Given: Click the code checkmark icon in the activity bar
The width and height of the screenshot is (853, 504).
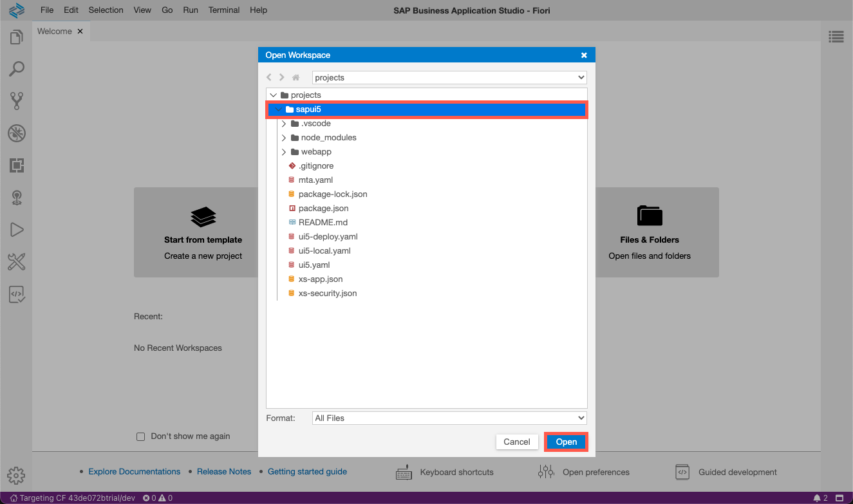Looking at the screenshot, I should point(16,294).
